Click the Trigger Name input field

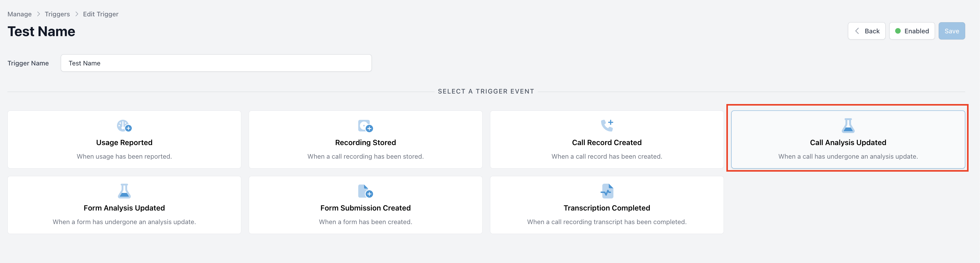(216, 63)
